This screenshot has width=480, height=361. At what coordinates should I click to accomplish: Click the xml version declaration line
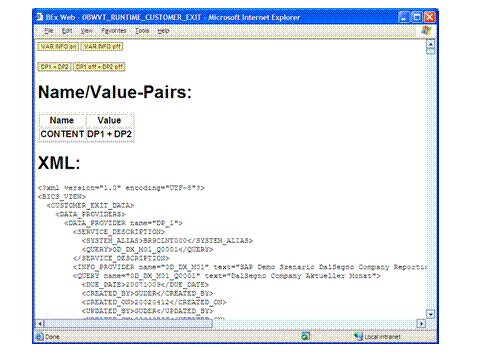tap(121, 188)
